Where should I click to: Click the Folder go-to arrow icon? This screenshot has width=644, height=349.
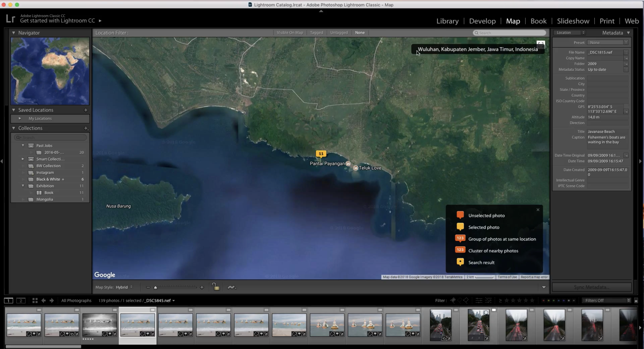tap(626, 64)
